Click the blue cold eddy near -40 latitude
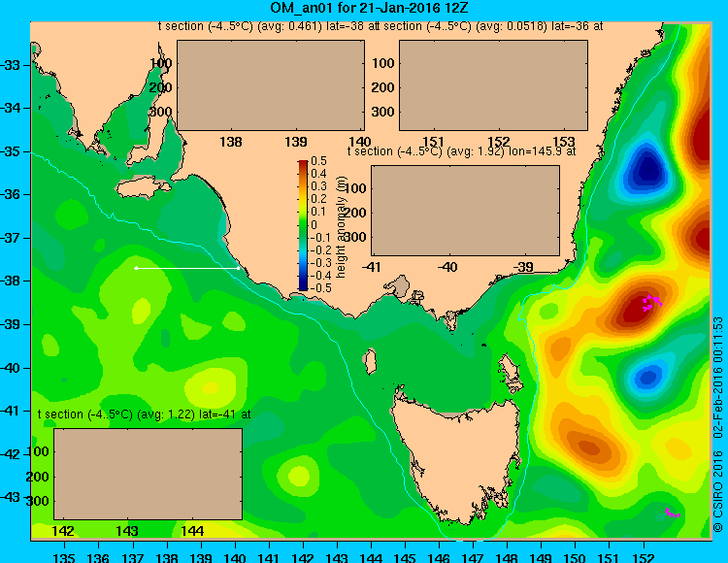 click(647, 376)
